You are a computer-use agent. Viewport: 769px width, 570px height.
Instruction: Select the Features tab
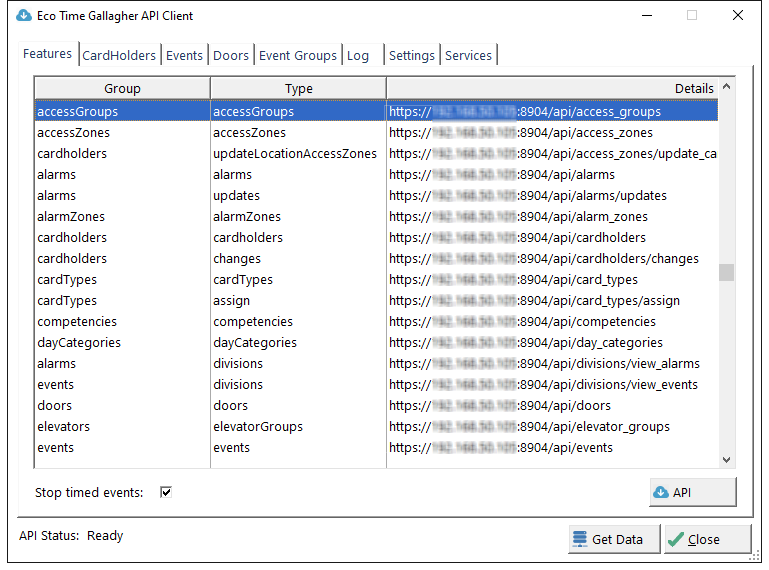click(x=48, y=53)
